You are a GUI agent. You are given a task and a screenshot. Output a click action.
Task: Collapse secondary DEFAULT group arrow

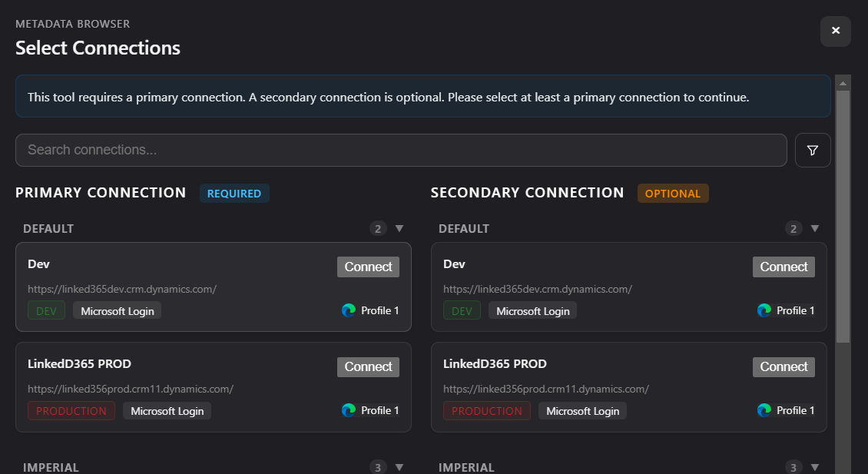(814, 228)
